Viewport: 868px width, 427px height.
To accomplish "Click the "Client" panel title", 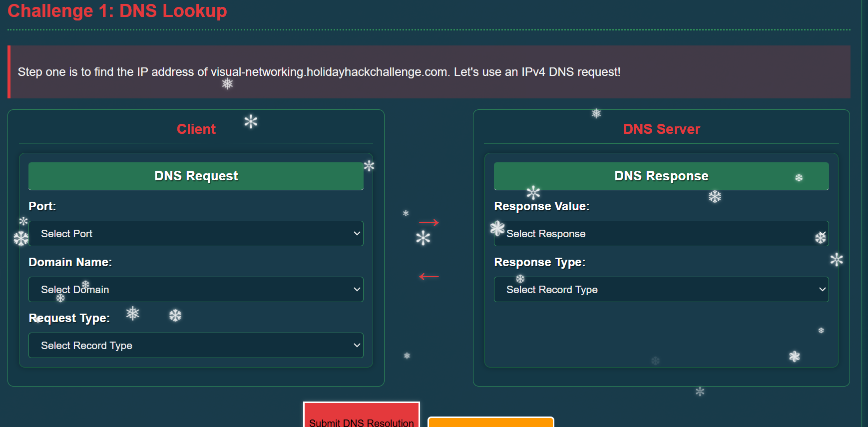I will (196, 129).
